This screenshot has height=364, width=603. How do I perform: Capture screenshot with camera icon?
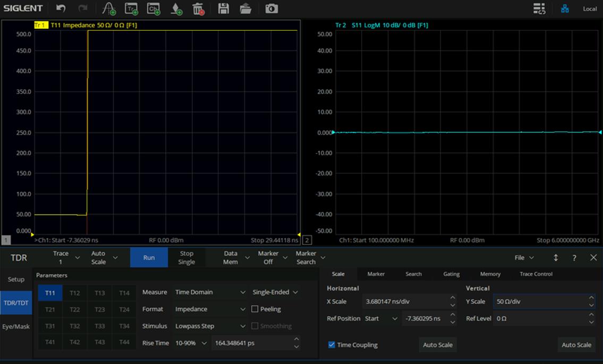pos(271,9)
